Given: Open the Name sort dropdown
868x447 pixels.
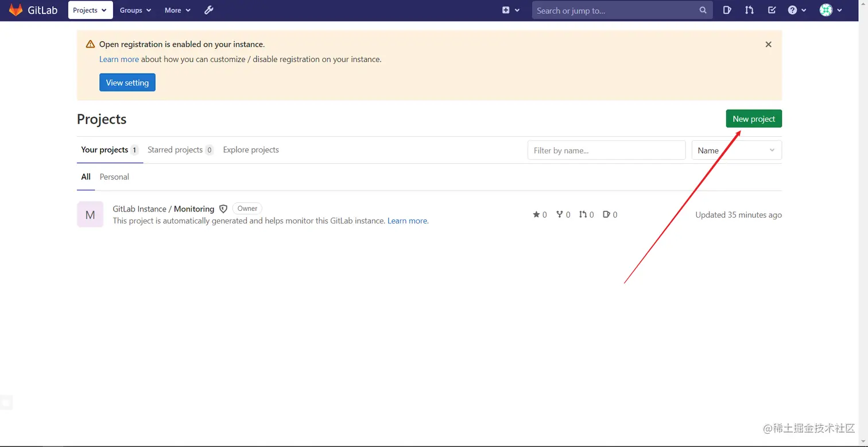Looking at the screenshot, I should click(x=737, y=150).
